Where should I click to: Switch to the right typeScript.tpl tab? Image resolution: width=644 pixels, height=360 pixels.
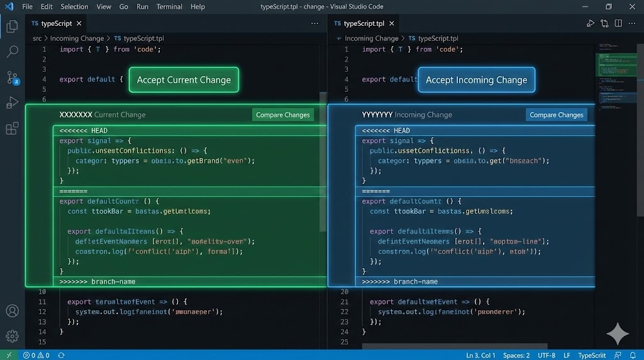click(364, 23)
